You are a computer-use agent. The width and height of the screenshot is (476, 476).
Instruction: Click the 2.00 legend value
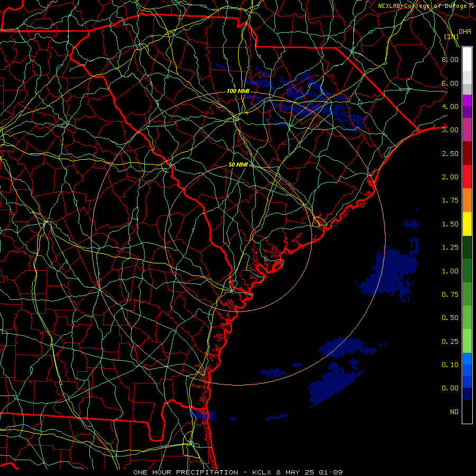point(450,177)
